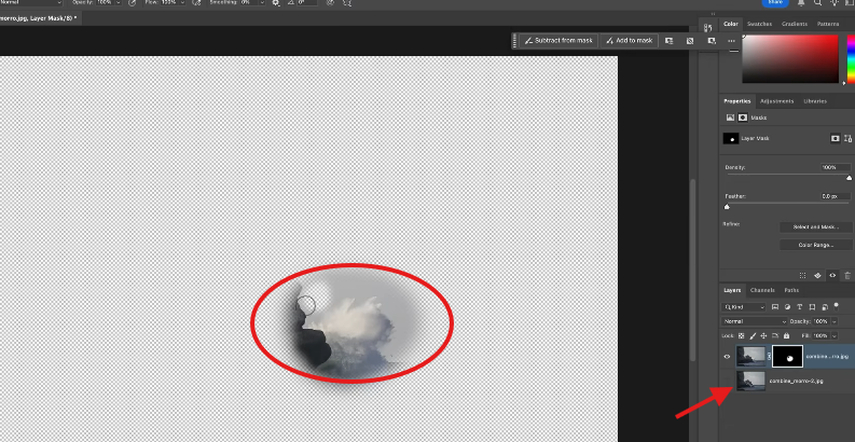This screenshot has width=855, height=442.
Task: Filter for shape layers icon
Action: click(x=812, y=307)
